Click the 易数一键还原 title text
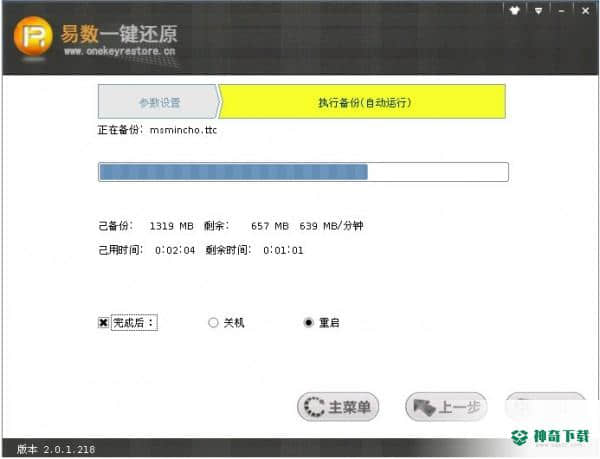 (x=119, y=34)
